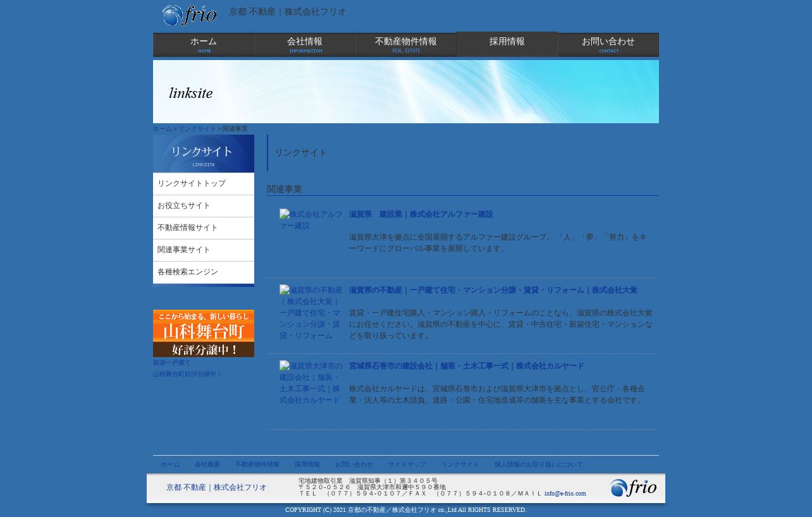Click footer 会社概要 link
Screen dimensions: 812x517
(x=207, y=465)
